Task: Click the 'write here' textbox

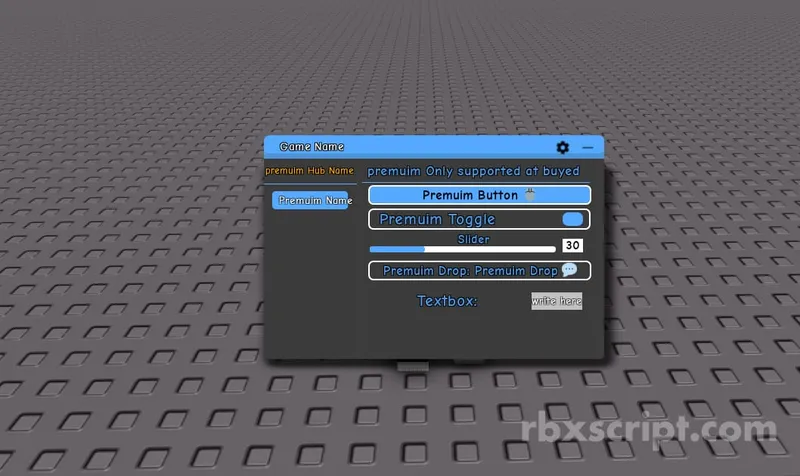Action: click(x=556, y=301)
